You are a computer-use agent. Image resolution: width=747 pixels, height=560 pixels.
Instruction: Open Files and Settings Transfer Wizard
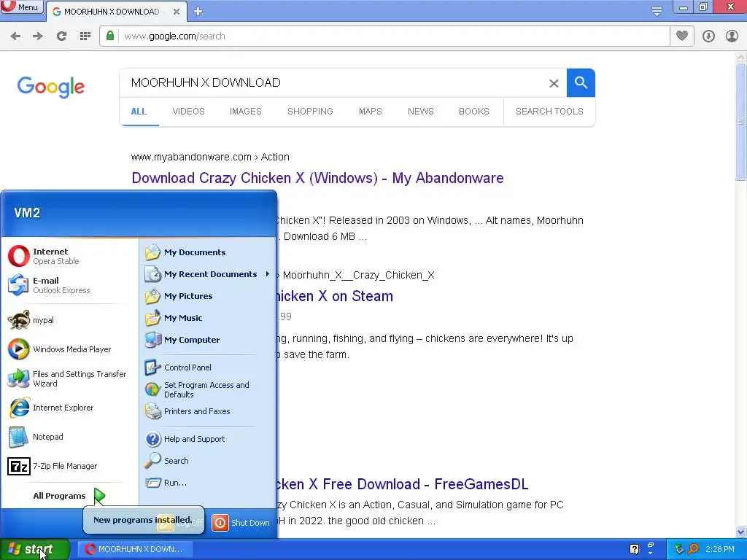70,378
